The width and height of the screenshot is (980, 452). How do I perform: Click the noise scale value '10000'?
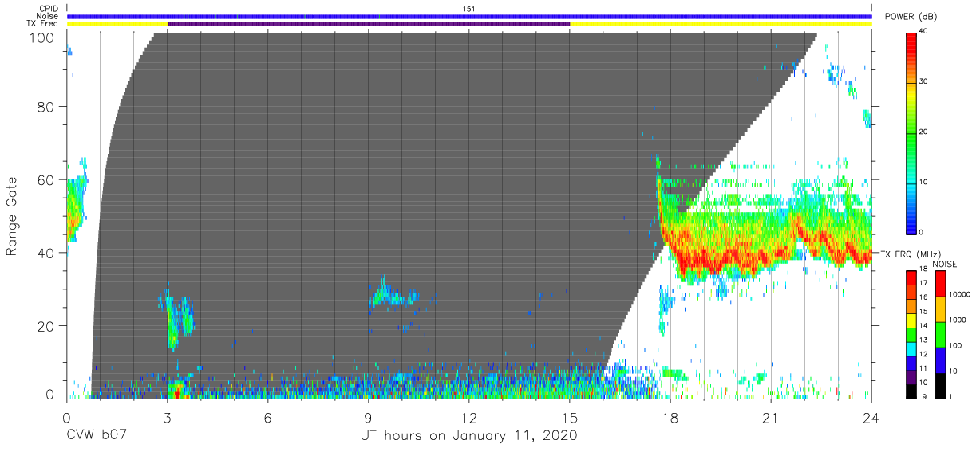tap(958, 294)
